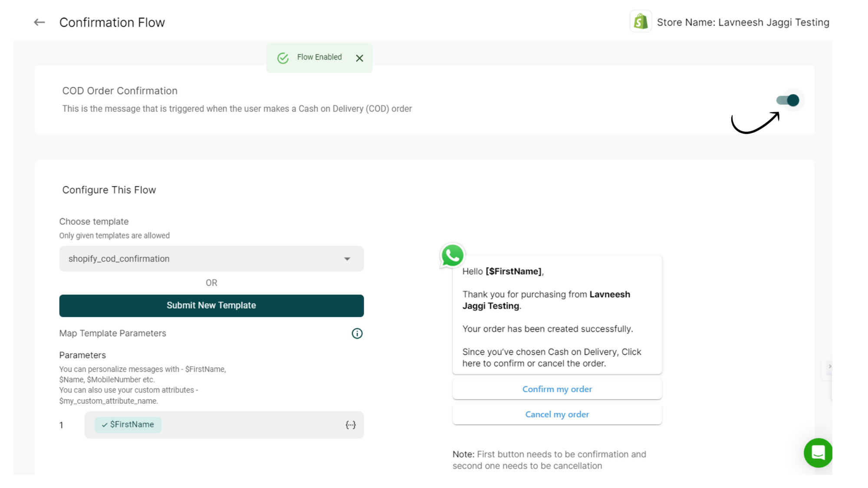Viewport: 868px width, 488px height.
Task: Click Confirm my order preview button
Action: pos(557,389)
